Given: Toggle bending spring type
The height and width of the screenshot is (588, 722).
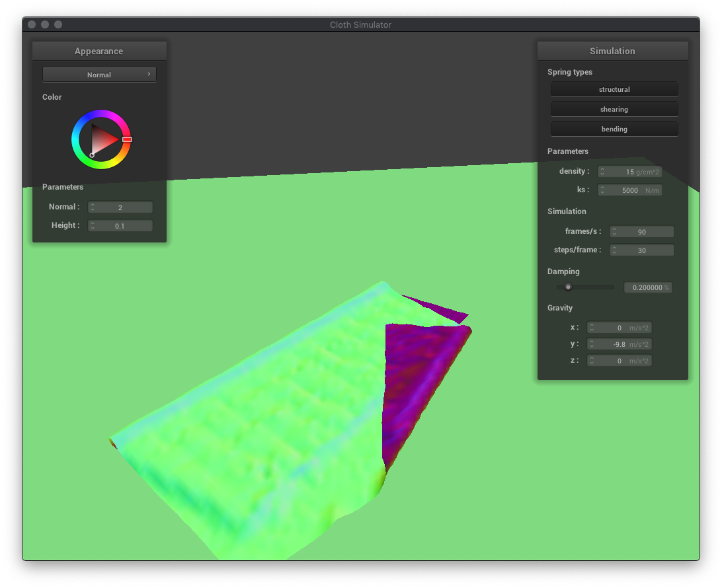Looking at the screenshot, I should coord(614,129).
